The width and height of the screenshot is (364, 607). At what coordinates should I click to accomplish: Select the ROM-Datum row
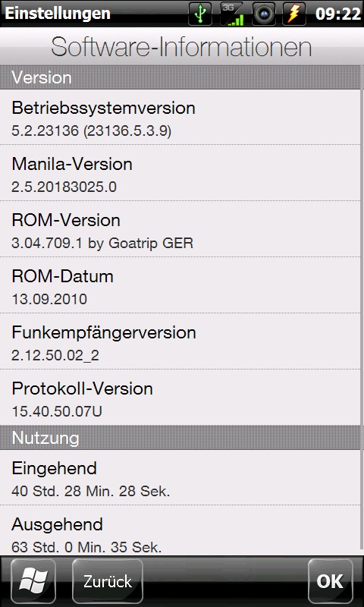pyautogui.click(x=180, y=285)
